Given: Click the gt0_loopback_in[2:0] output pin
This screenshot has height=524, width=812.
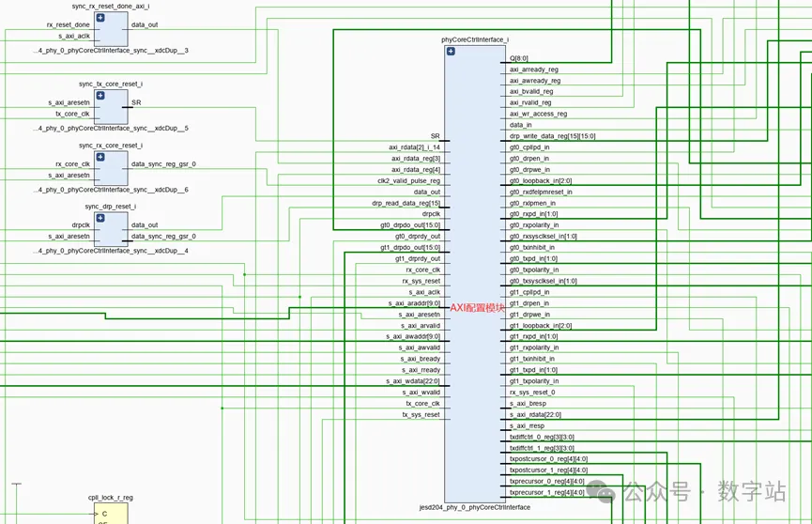Looking at the screenshot, I should [x=540, y=180].
